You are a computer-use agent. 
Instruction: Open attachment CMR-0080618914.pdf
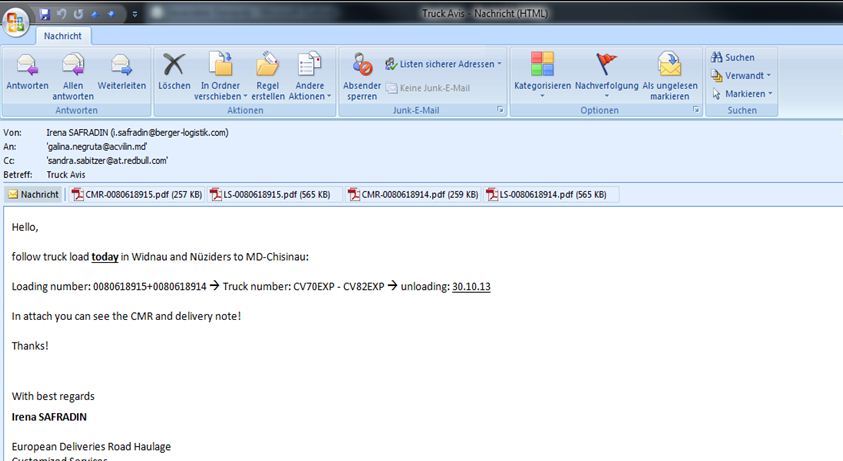pos(413,195)
